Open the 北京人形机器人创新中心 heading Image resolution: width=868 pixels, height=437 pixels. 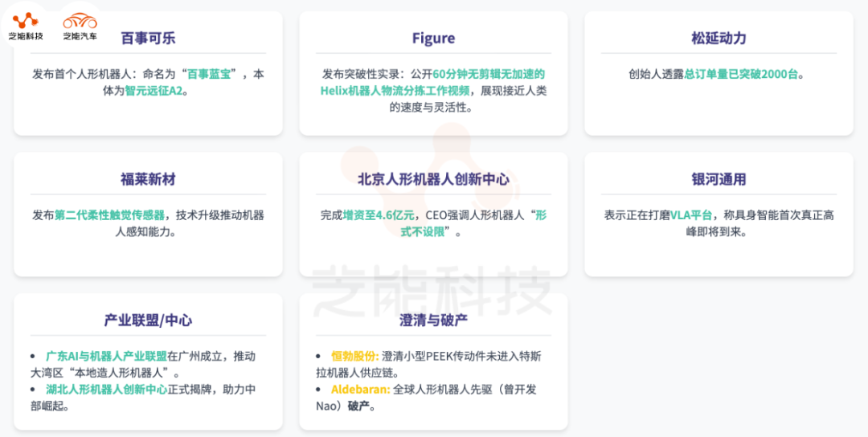coord(433,179)
